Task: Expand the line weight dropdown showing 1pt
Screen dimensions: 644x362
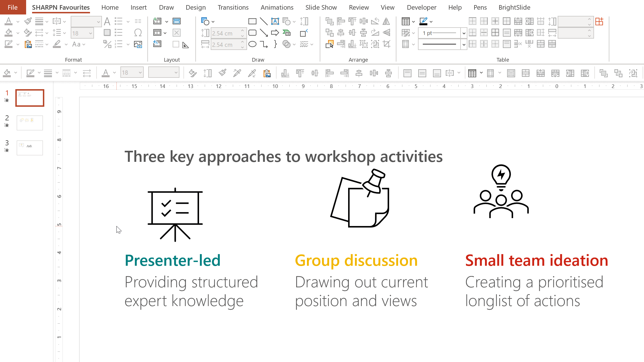Action: (x=463, y=33)
